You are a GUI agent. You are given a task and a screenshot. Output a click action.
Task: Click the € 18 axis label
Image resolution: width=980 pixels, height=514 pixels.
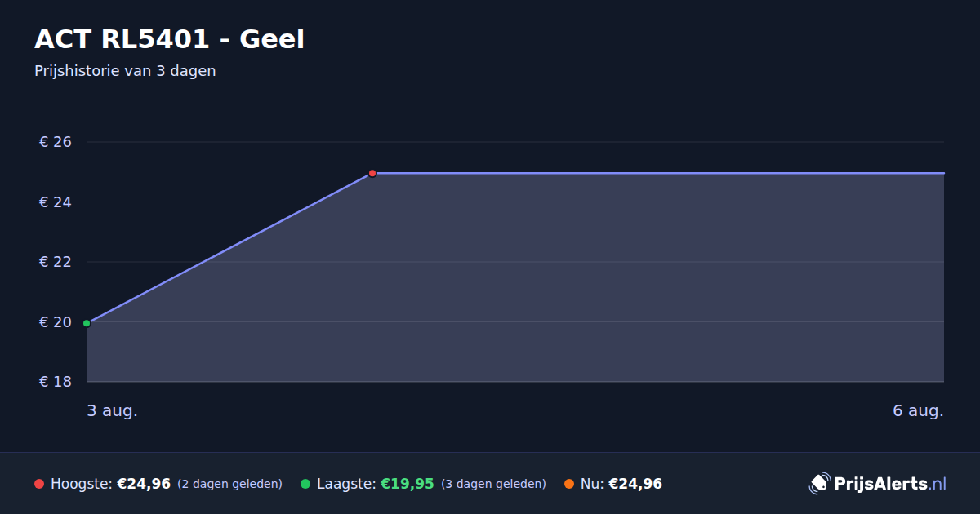pos(56,382)
